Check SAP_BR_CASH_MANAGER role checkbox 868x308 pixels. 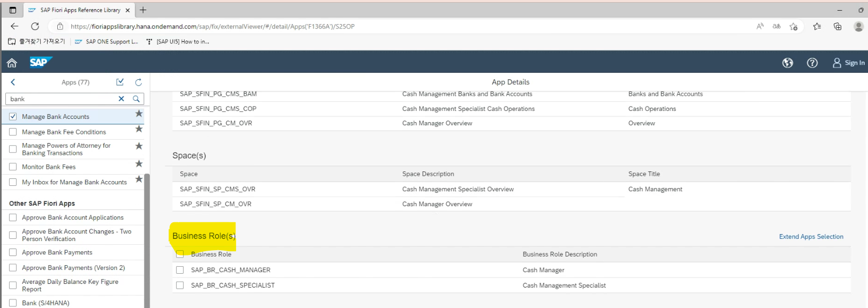coord(180,270)
